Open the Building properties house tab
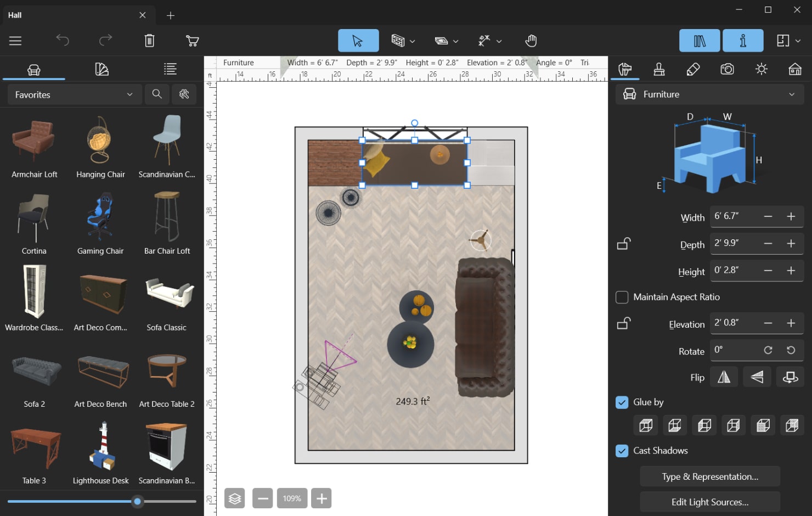Viewport: 812px width, 516px height. click(x=795, y=69)
